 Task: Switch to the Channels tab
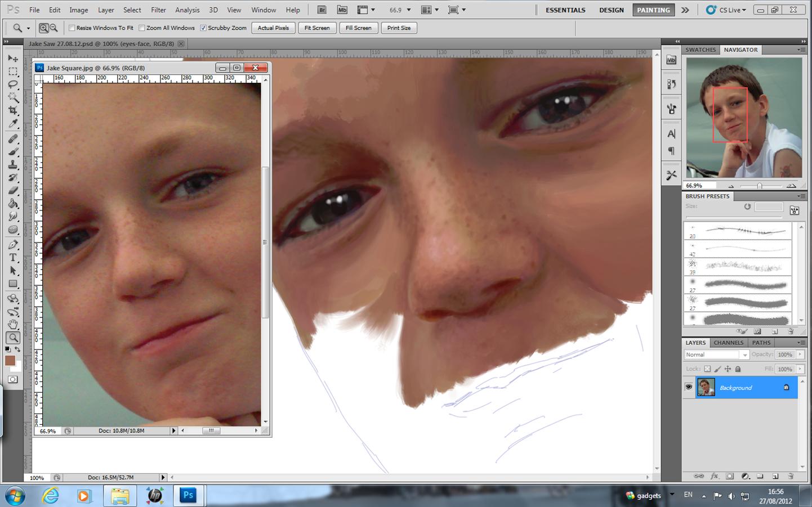point(728,343)
